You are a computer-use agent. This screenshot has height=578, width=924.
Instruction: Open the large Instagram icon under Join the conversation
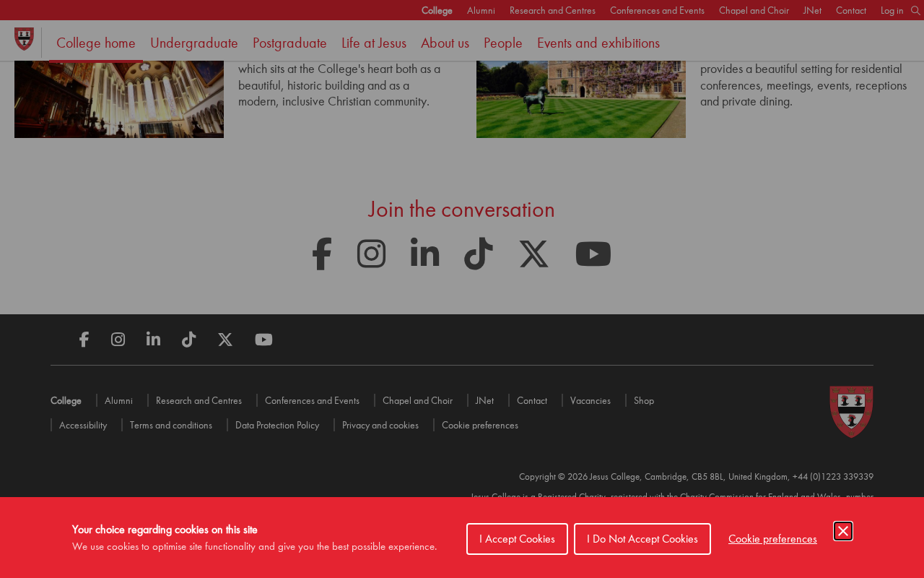click(371, 254)
